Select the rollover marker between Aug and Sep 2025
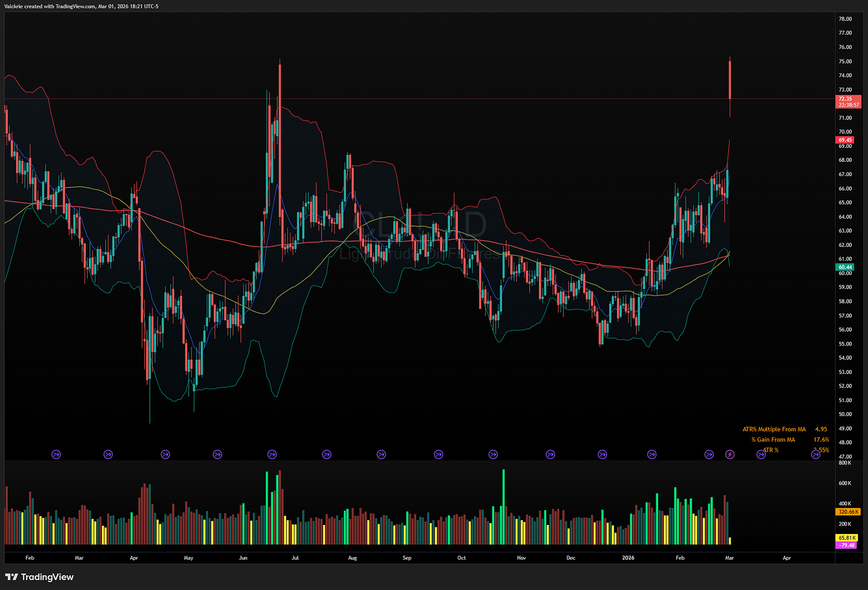The image size is (868, 590). 381,455
